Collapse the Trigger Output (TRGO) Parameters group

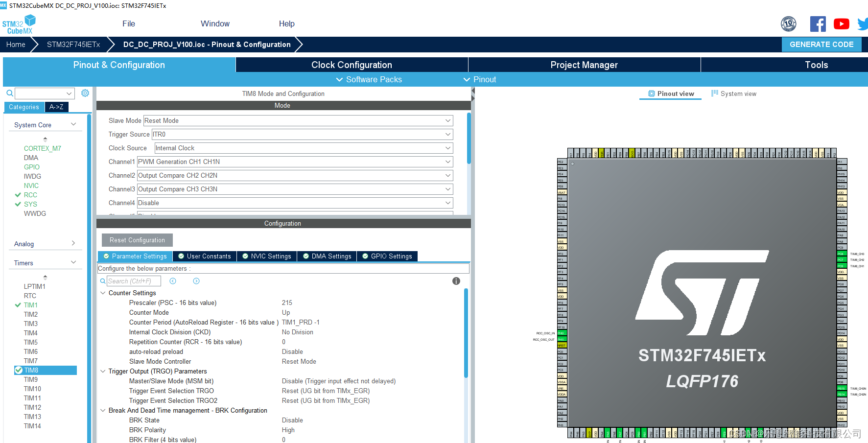[x=103, y=371]
